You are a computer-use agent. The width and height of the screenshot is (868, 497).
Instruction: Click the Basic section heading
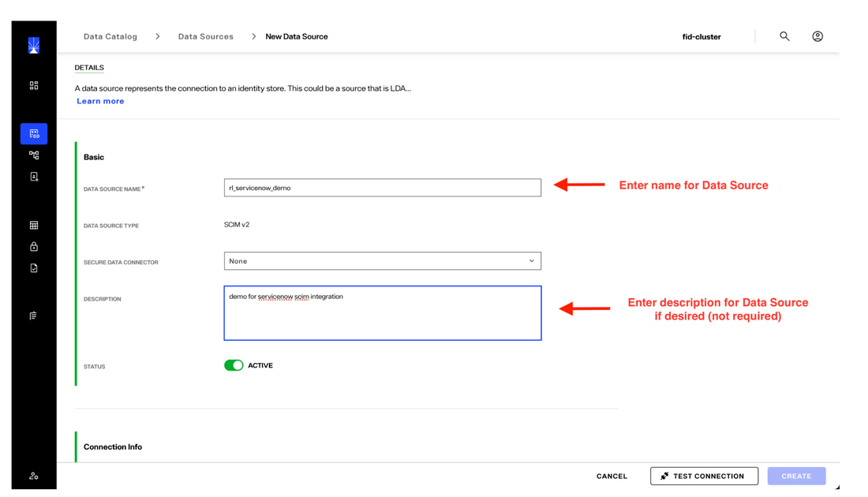94,157
